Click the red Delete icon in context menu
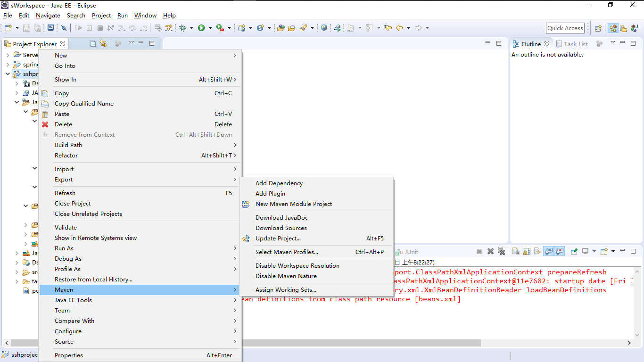The image size is (644, 362). tap(45, 124)
